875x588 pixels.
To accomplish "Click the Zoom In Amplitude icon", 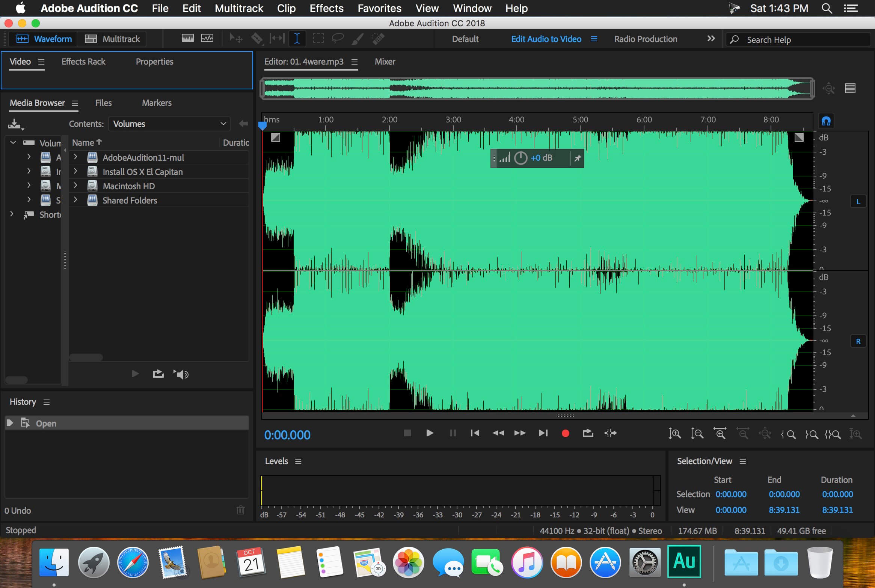I will [x=674, y=434].
